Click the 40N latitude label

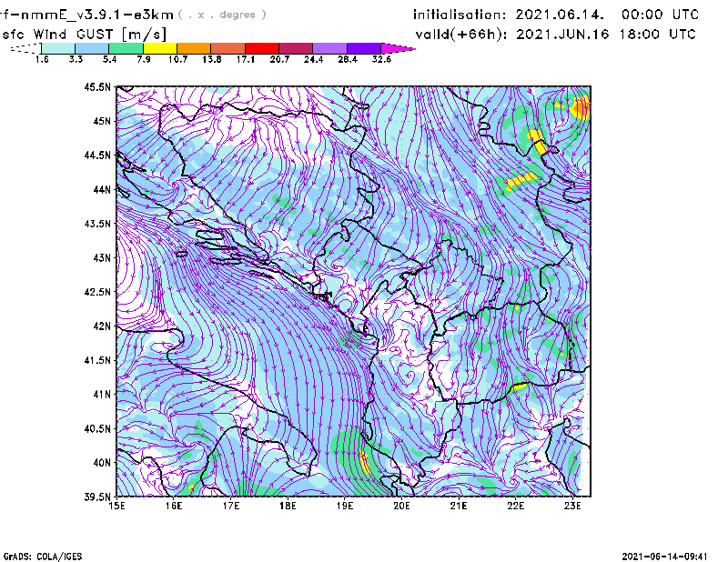102,463
